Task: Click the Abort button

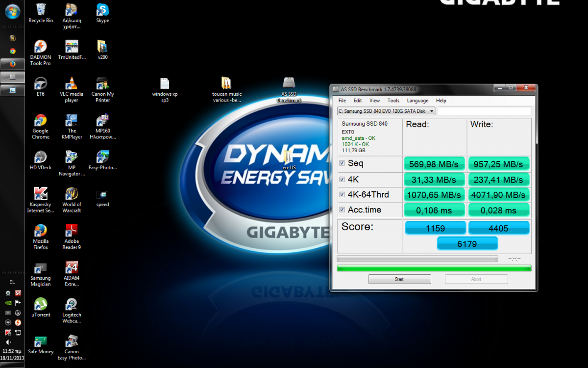Action: pyautogui.click(x=476, y=279)
